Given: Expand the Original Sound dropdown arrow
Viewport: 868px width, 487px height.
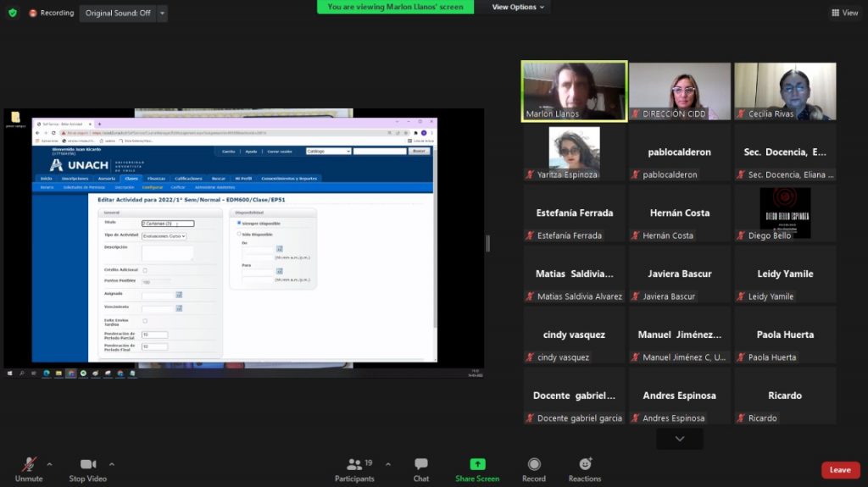Looking at the screenshot, I should point(162,14).
